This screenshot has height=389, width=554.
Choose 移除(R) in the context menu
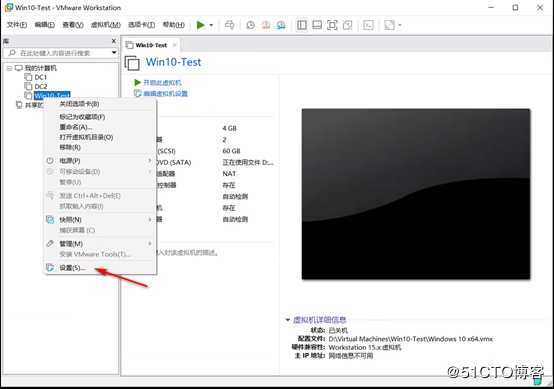click(x=100, y=147)
